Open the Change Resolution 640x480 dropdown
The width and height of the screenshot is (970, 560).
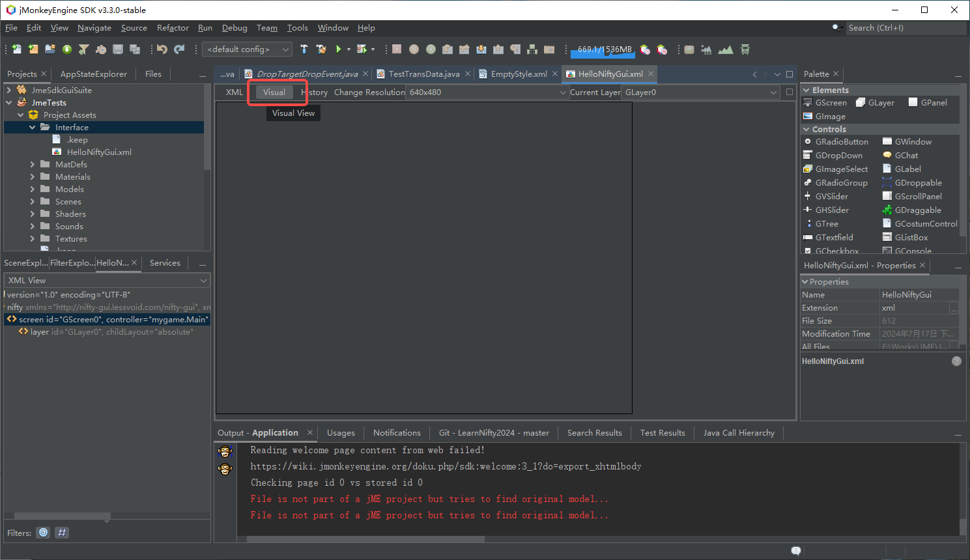tap(487, 92)
